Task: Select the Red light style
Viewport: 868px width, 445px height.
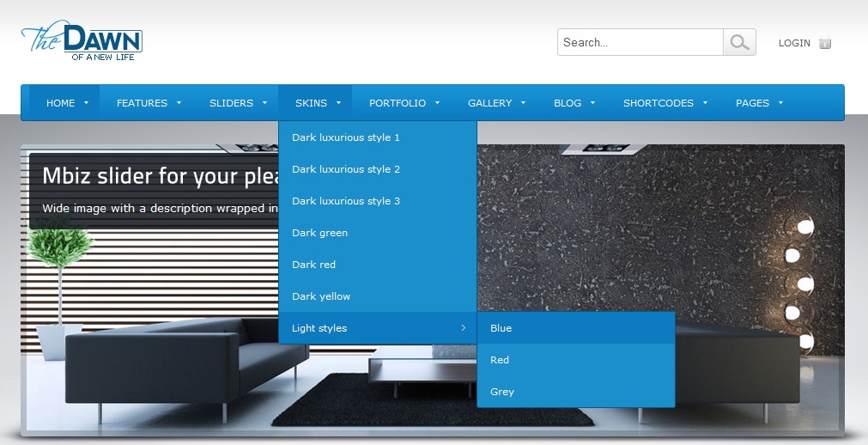Action: pos(500,360)
